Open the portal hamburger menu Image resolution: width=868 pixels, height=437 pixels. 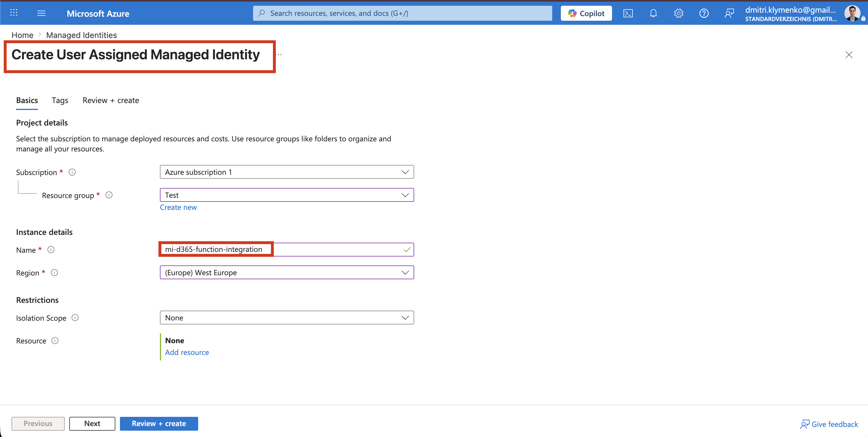[x=41, y=13]
